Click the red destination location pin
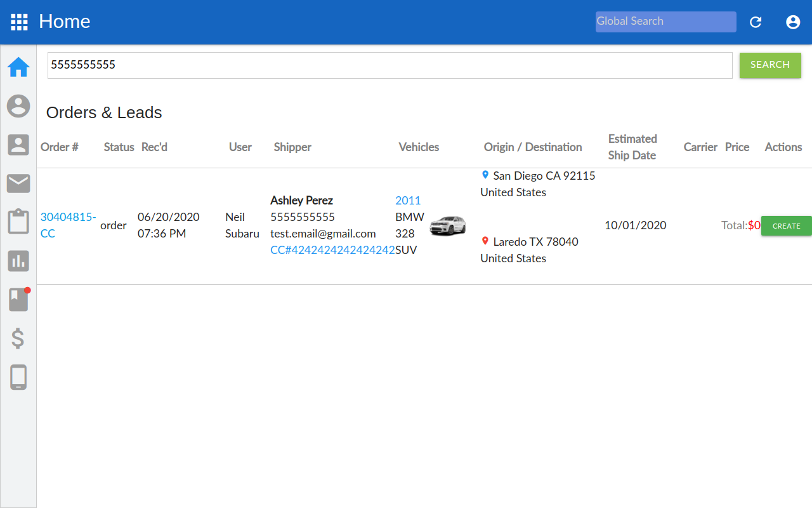The image size is (812, 508). [485, 241]
